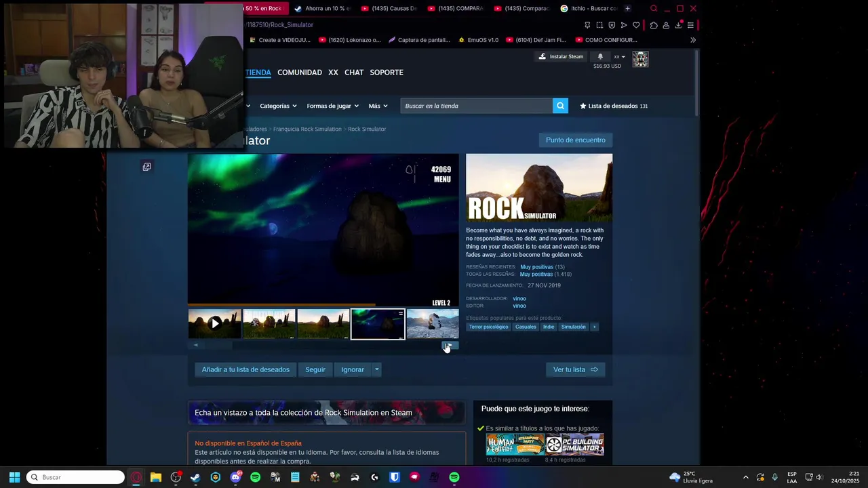The height and width of the screenshot is (488, 868).
Task: Show hidden system tray icons
Action: click(x=746, y=477)
